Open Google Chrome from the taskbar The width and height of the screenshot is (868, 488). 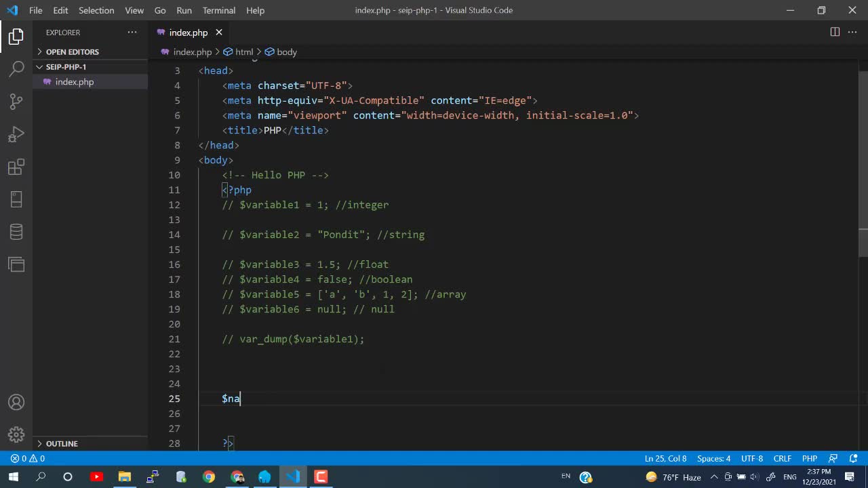pyautogui.click(x=209, y=477)
